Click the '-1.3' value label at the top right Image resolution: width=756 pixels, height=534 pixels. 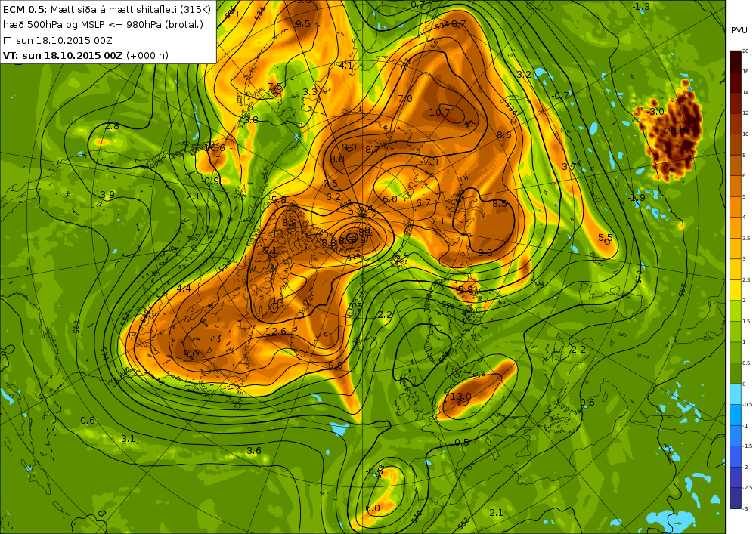pyautogui.click(x=641, y=7)
